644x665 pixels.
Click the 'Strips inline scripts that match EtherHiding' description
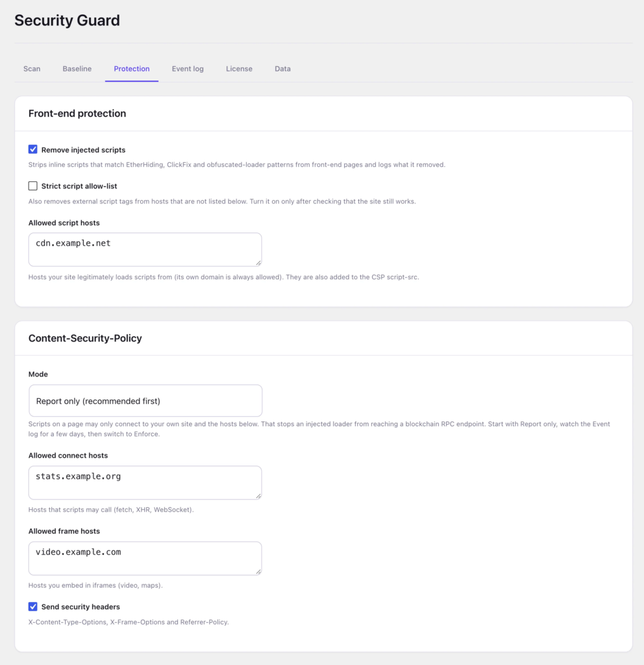[236, 164]
